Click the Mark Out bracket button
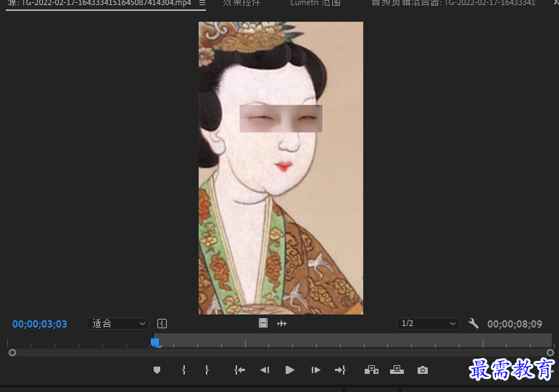The width and height of the screenshot is (559, 392). point(207,370)
